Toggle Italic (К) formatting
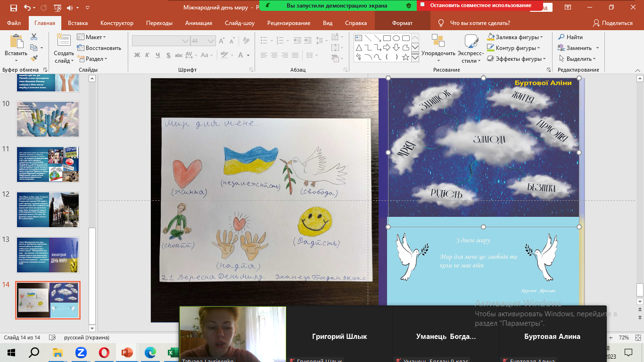 tap(149, 55)
